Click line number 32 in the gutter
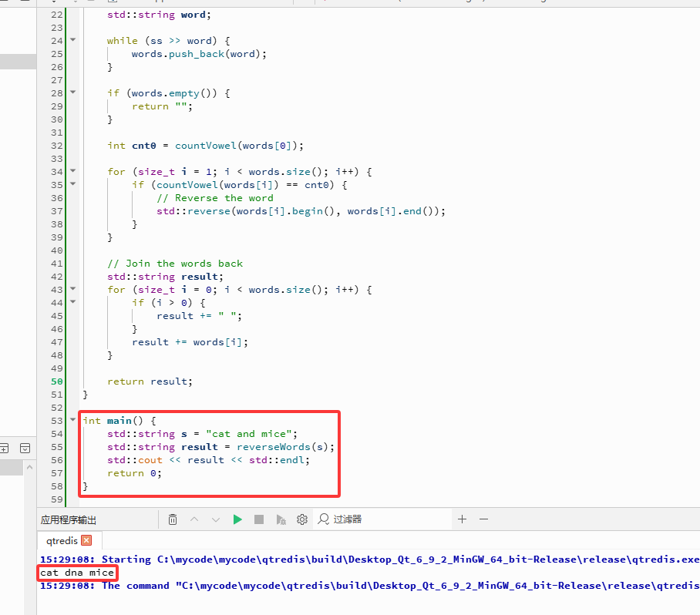The image size is (700, 615). point(57,146)
